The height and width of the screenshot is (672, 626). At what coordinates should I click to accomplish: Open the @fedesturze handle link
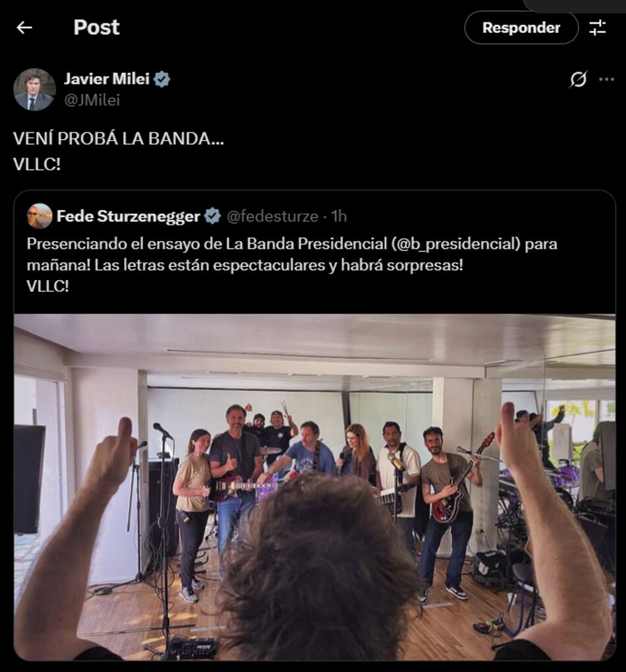[272, 217]
